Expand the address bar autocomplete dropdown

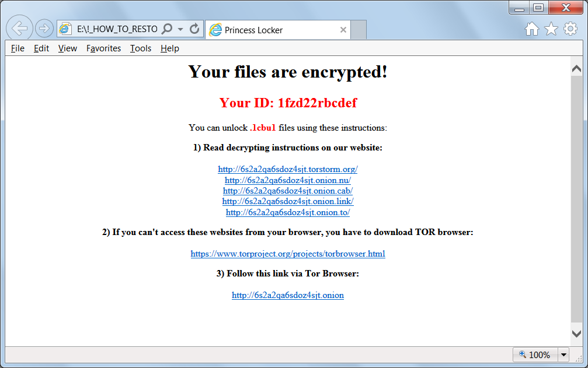pos(180,29)
